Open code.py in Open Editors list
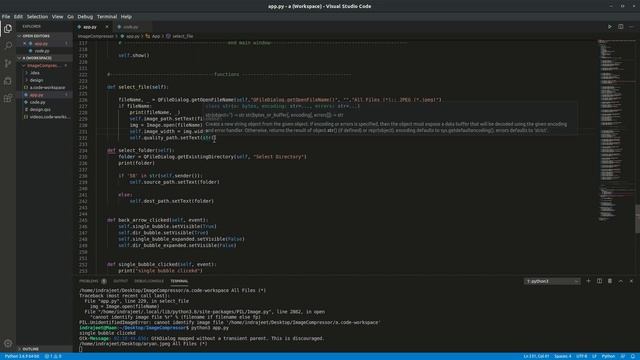Screen dimensions: 640x360 pos(42,51)
